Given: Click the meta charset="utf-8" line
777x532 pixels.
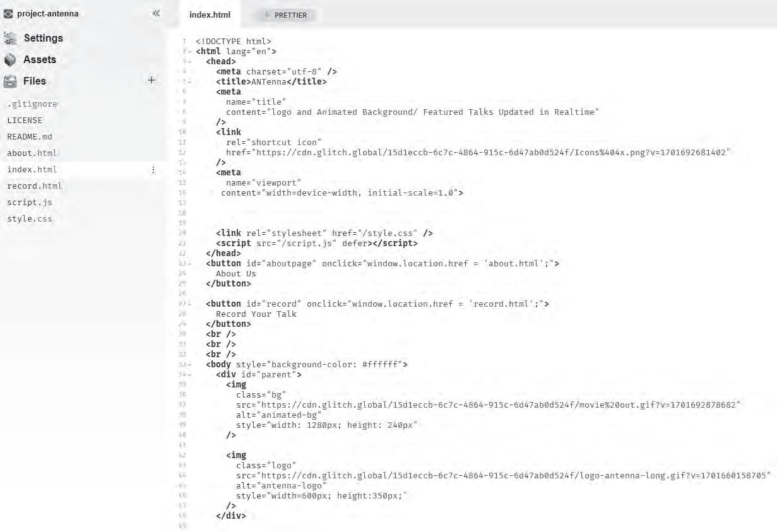Looking at the screenshot, I should [x=276, y=72].
